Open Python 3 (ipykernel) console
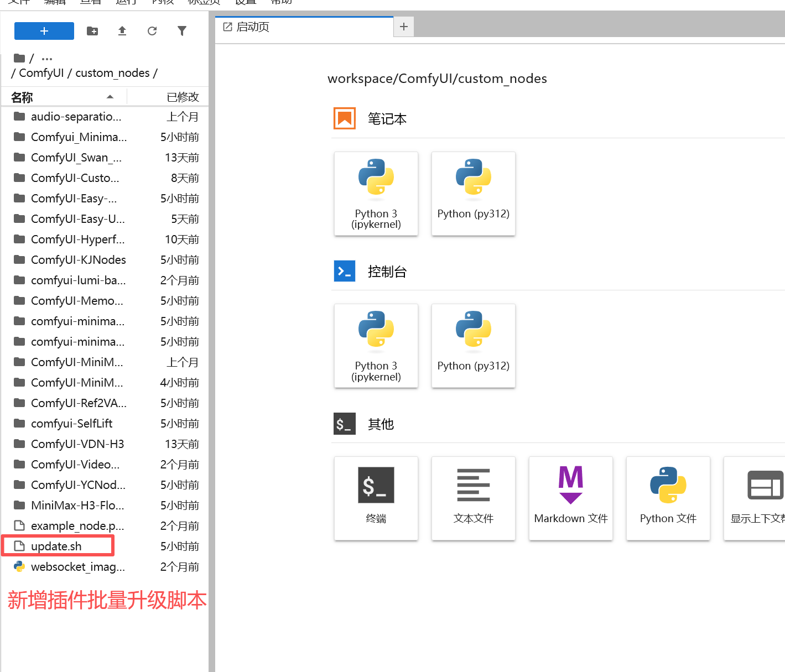Screen dimensions: 785x672 pos(376,346)
